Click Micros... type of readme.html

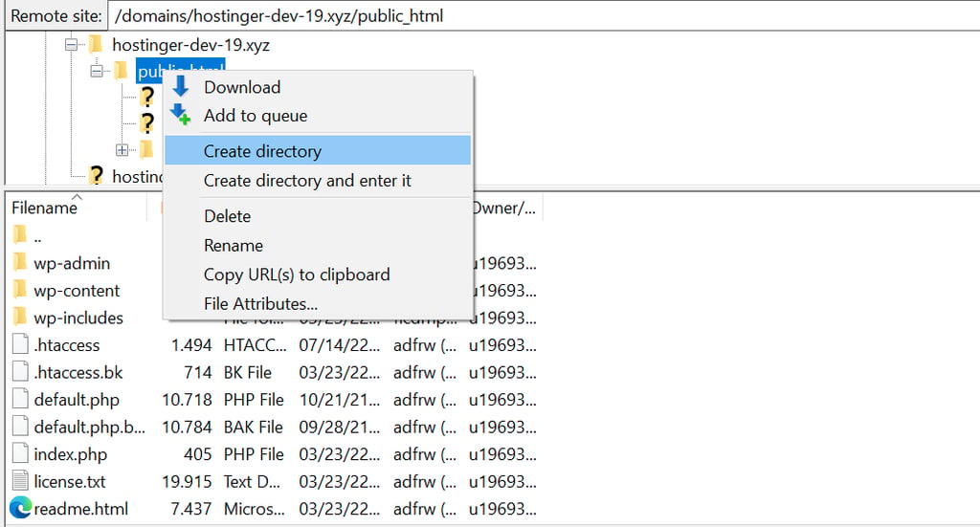pos(255,509)
